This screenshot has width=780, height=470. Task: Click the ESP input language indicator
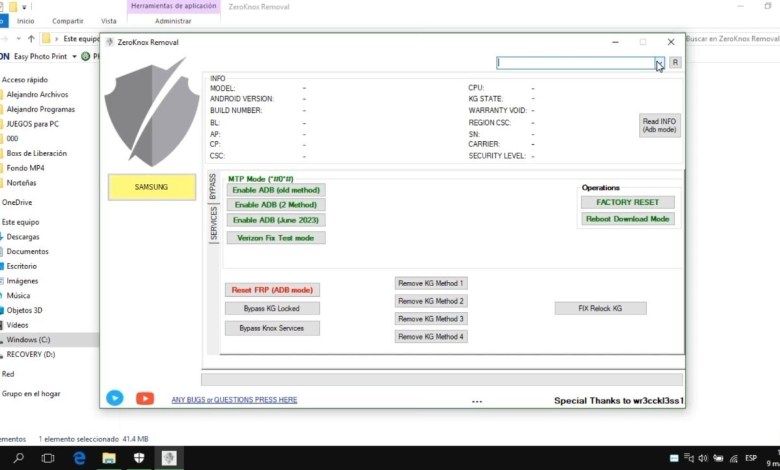(x=751, y=458)
